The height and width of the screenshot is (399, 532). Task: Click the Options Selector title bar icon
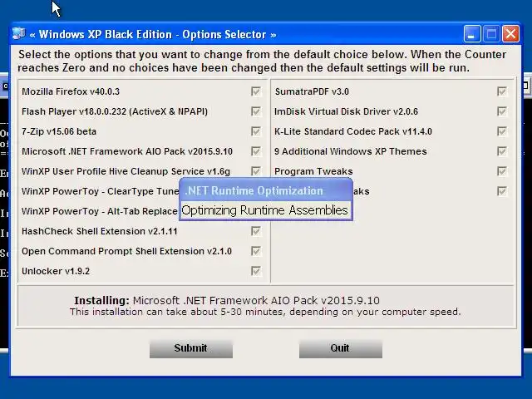(18, 33)
